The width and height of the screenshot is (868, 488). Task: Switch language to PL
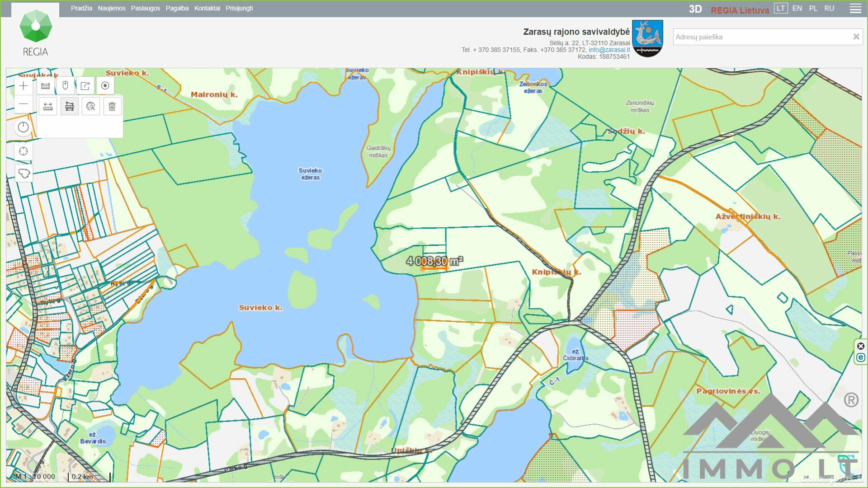point(813,8)
